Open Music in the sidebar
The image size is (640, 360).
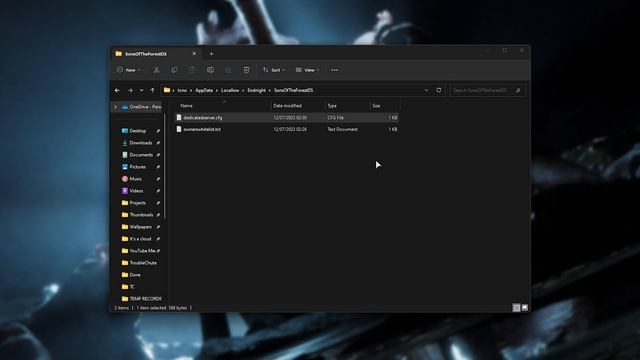[x=136, y=179]
